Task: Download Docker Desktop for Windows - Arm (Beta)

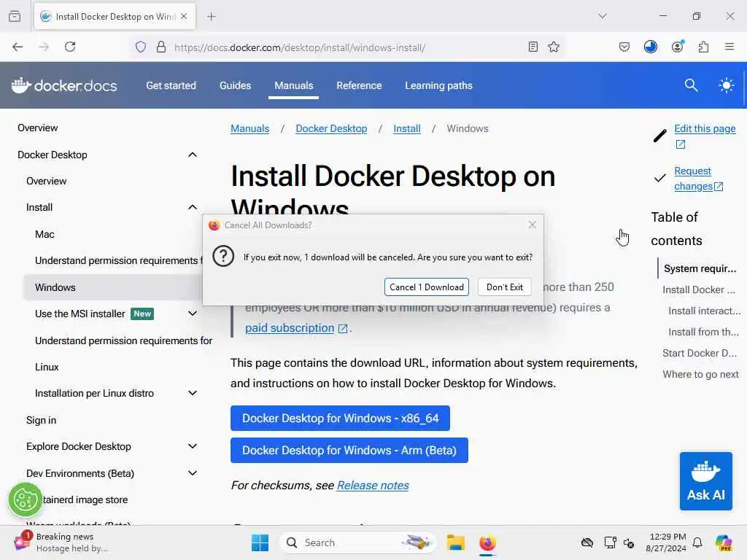Action: point(349,450)
